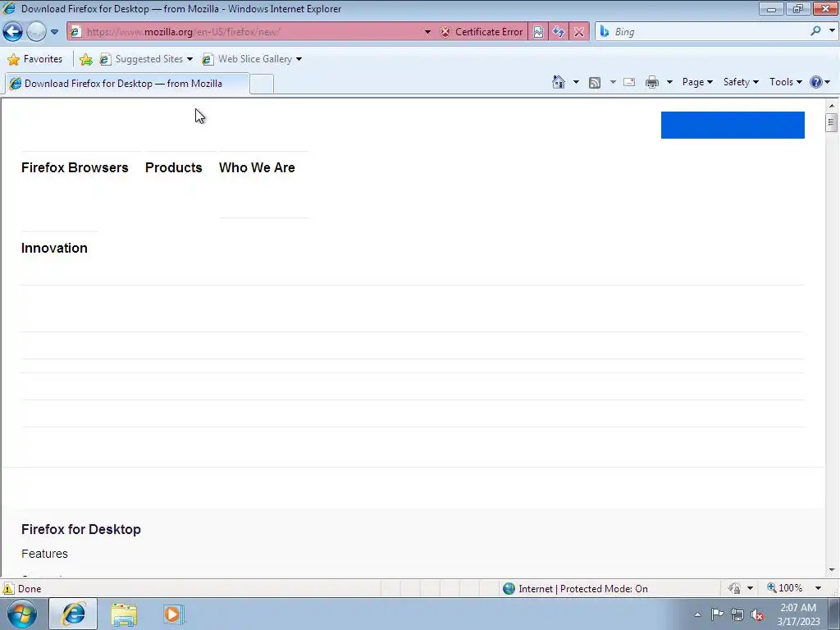
Task: Click the Action Center flag icon
Action: pos(717,614)
